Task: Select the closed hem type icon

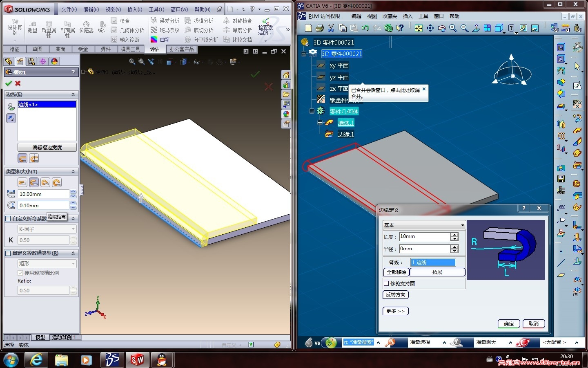Action: pyautogui.click(x=22, y=182)
